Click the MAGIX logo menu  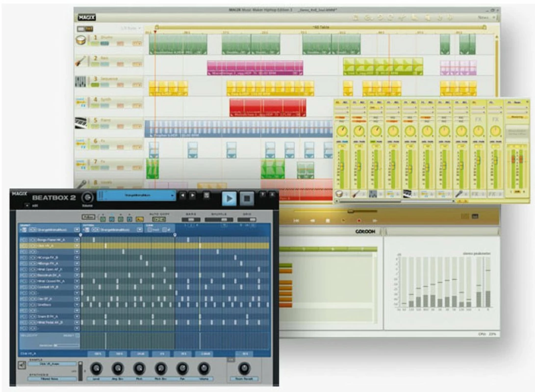[86, 17]
